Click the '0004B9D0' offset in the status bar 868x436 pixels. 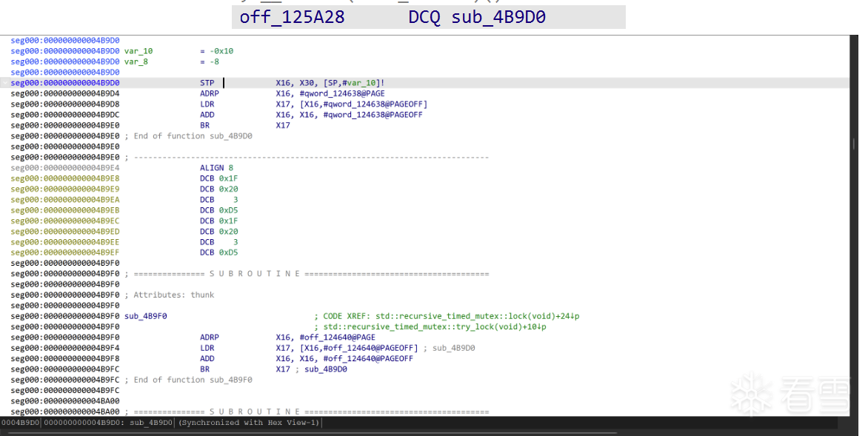(x=20, y=423)
